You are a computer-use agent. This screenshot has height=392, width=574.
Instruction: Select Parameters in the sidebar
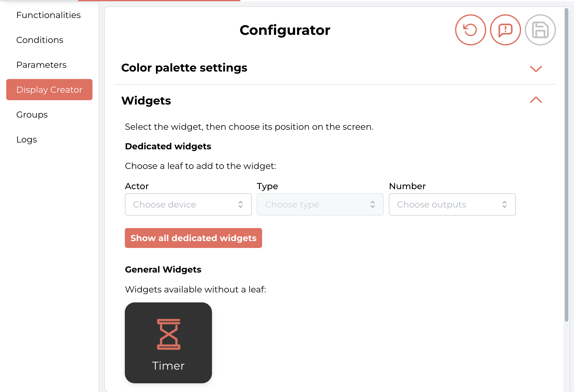[41, 65]
